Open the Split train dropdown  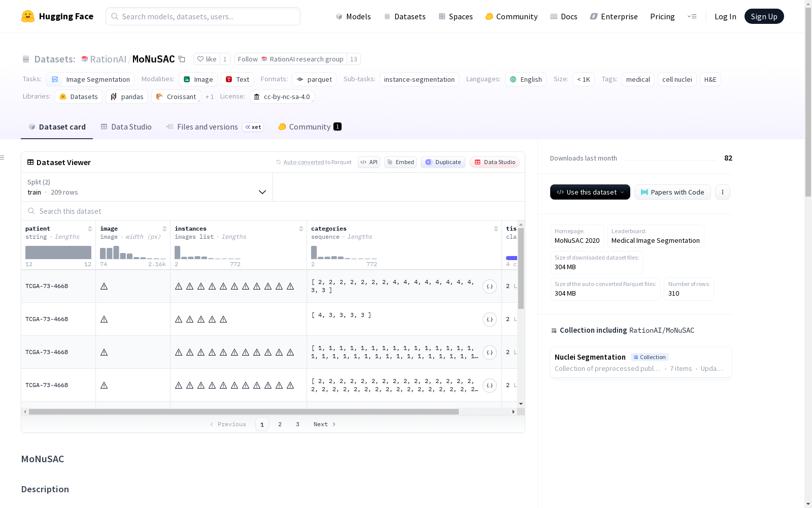[147, 187]
